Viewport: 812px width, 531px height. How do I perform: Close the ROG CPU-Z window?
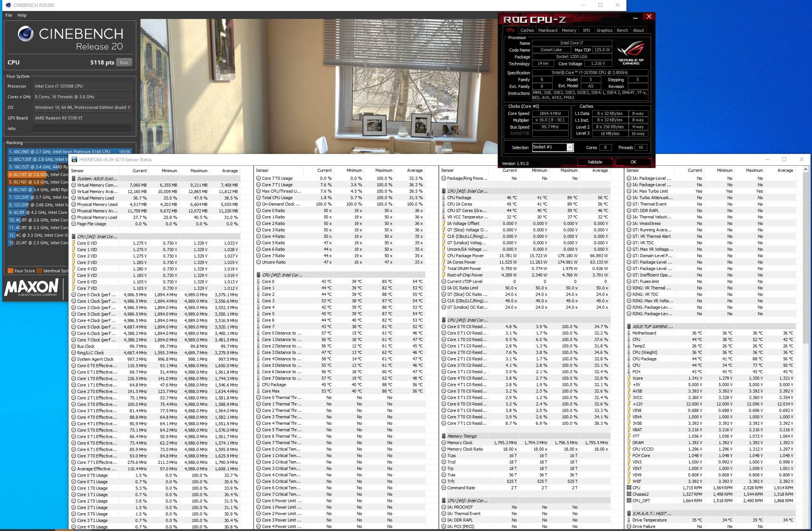649,17
